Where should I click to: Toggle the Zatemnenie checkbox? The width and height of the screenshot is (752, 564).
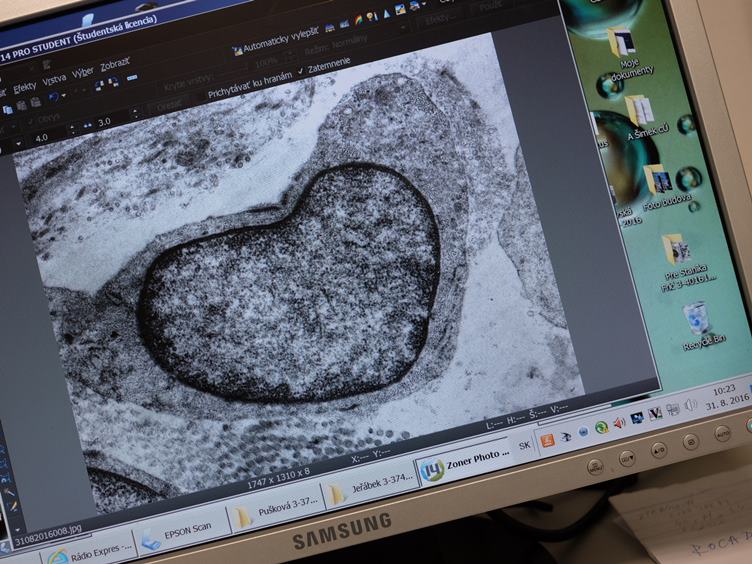(x=324, y=66)
